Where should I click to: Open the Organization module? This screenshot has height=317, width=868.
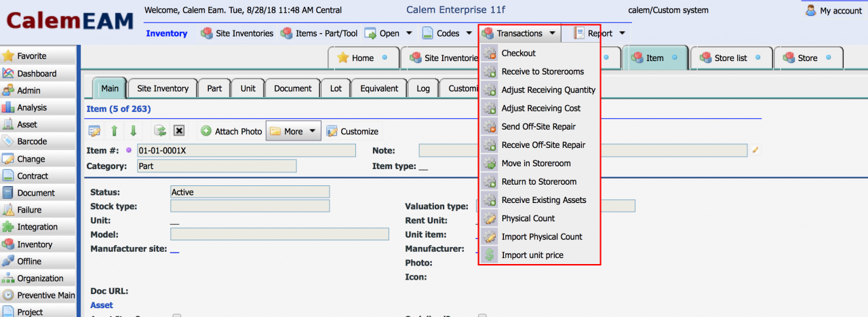click(x=38, y=278)
